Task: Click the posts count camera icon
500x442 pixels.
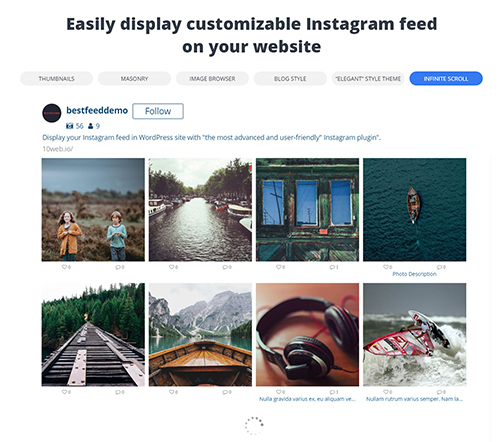Action: pyautogui.click(x=69, y=126)
